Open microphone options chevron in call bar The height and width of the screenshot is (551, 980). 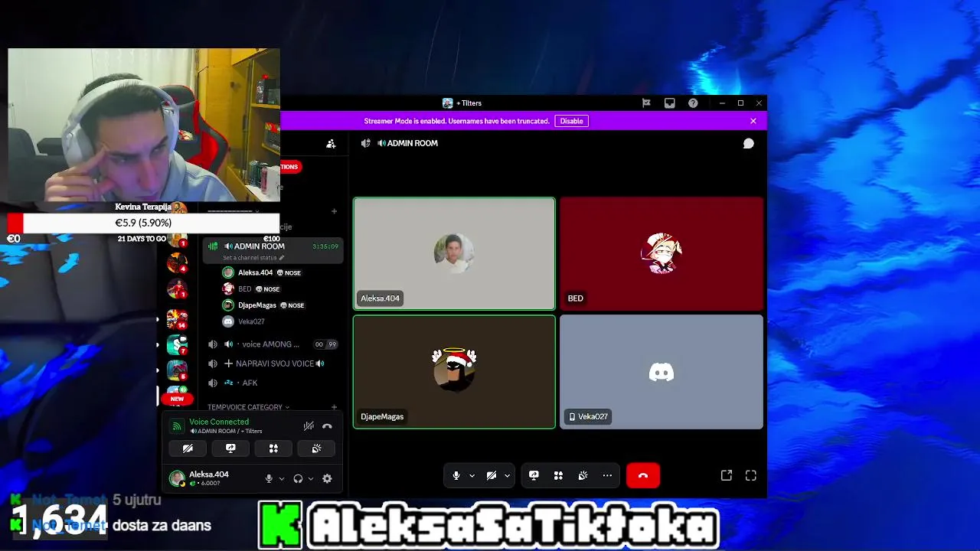[472, 475]
